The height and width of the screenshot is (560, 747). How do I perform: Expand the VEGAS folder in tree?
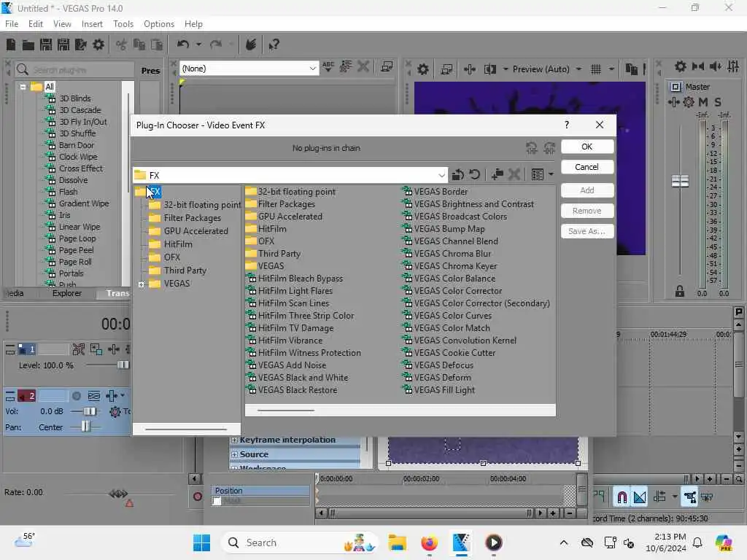(x=141, y=284)
